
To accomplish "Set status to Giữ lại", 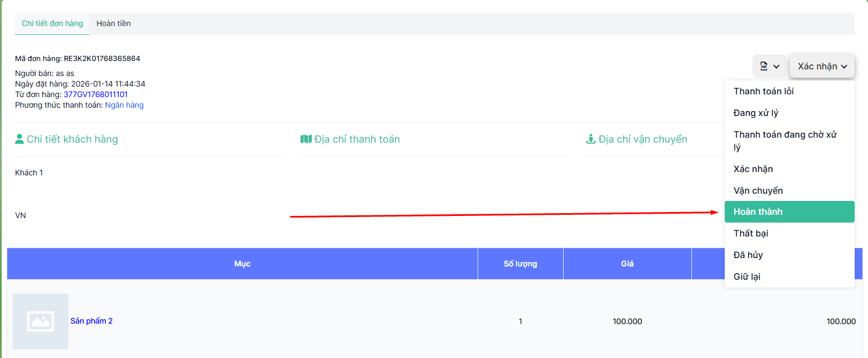I will (x=747, y=276).
